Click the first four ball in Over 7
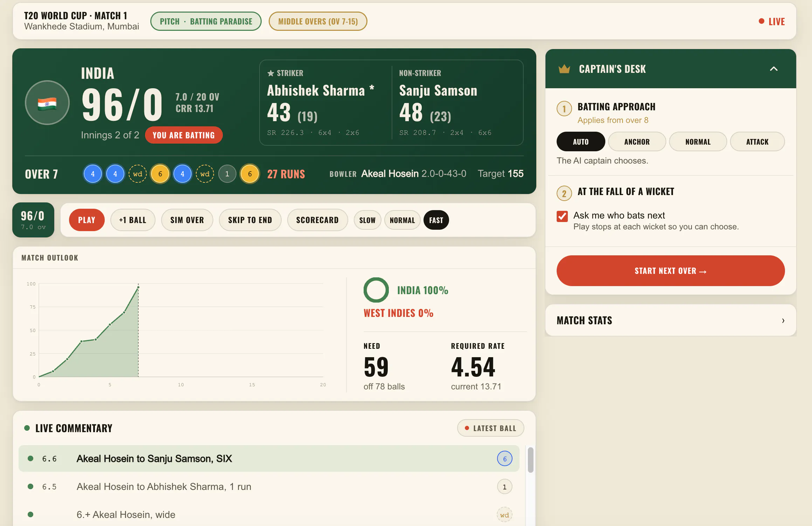Viewport: 812px width, 526px height. 93,174
